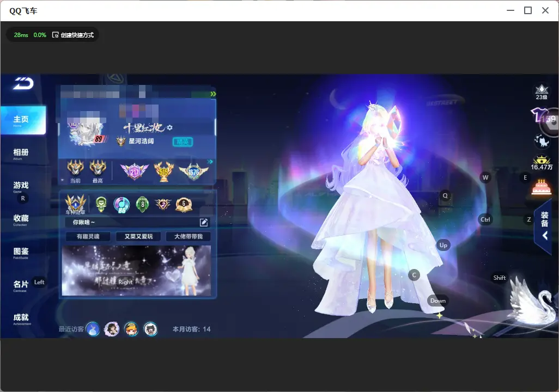The height and width of the screenshot is (392, 559).
Task: Open the small dropdown triangle beside 当前
Action: [63, 180]
